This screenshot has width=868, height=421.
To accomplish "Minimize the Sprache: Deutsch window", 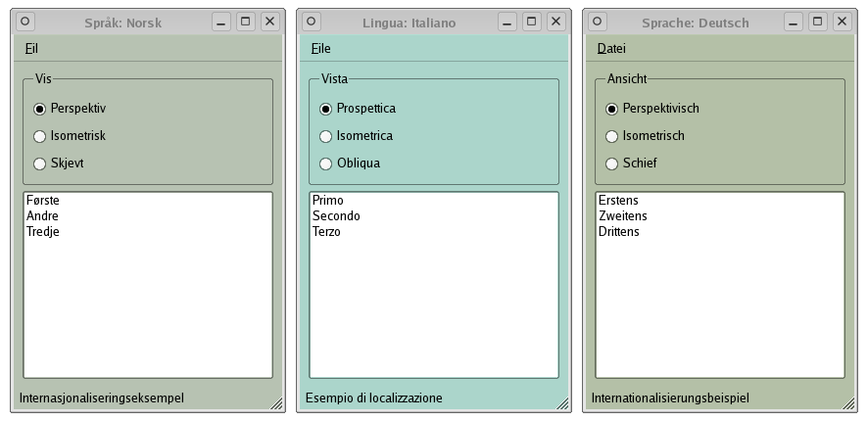I will pyautogui.click(x=794, y=22).
